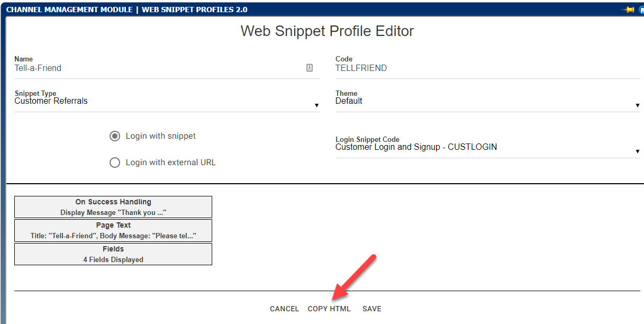The height and width of the screenshot is (324, 644).
Task: Open the On Success Handling section
Action: (113, 207)
